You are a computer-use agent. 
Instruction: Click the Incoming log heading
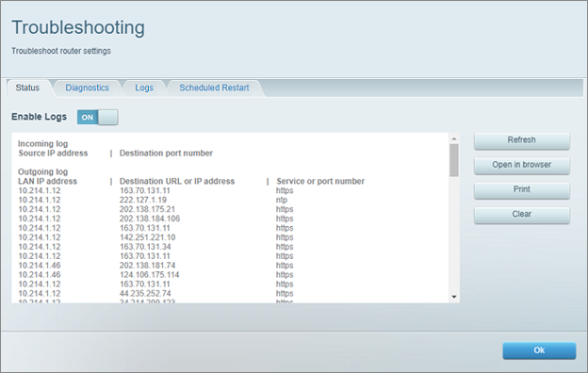(42, 143)
